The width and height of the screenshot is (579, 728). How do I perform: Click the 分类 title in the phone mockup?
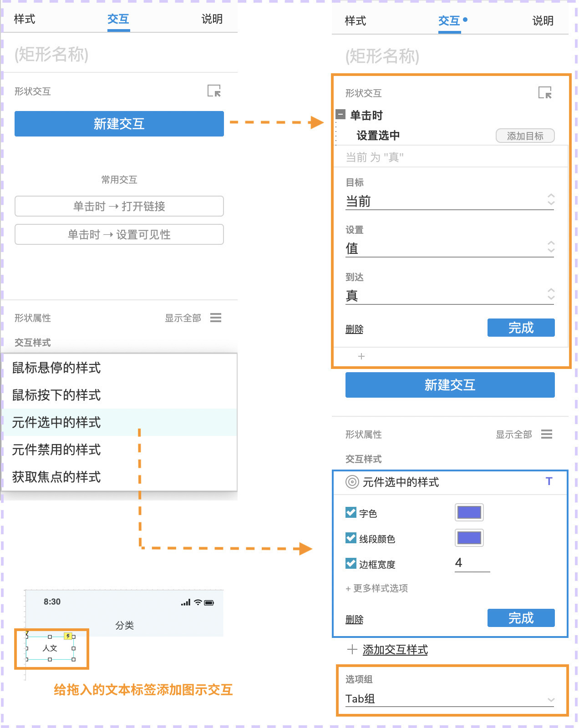tap(124, 625)
